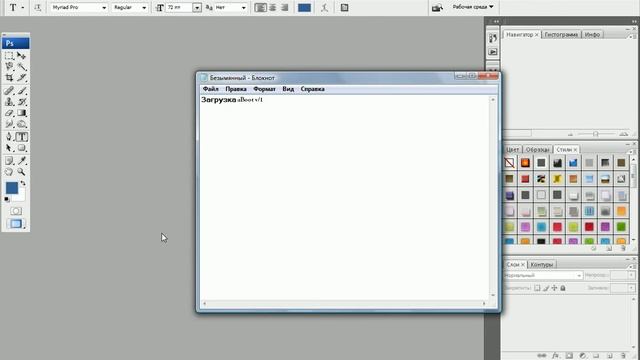Select the Eraser tool
The height and width of the screenshot is (360, 640).
coord(9,113)
